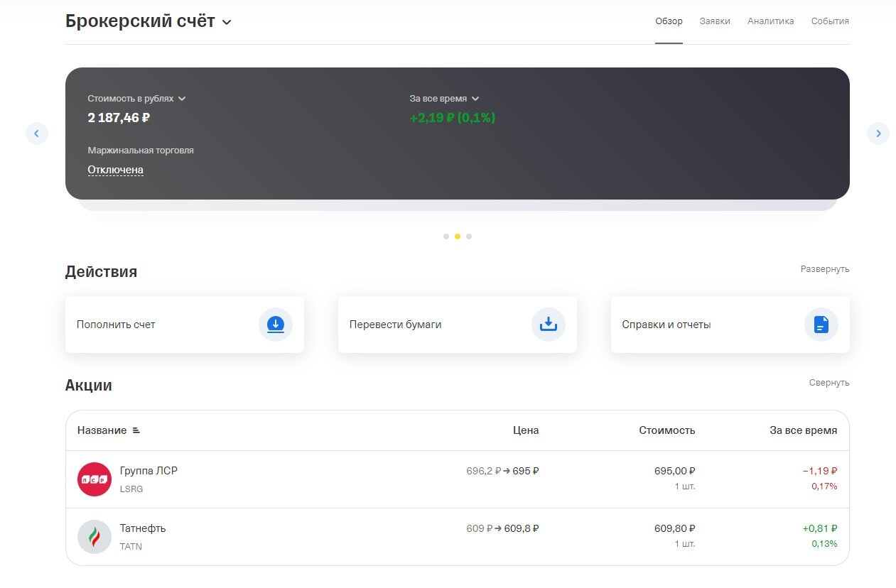Sort list via icon beside Название
Image resolution: width=896 pixels, height=588 pixels.
[136, 430]
